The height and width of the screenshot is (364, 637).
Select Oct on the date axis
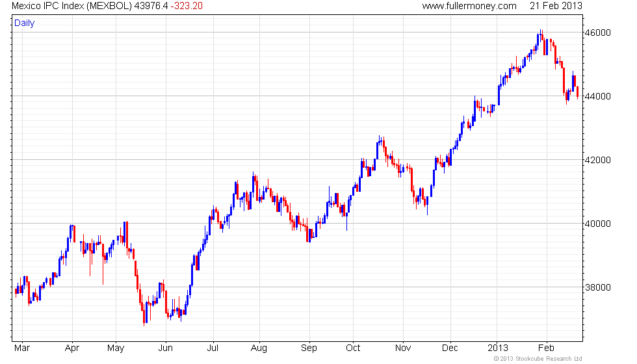tap(353, 348)
